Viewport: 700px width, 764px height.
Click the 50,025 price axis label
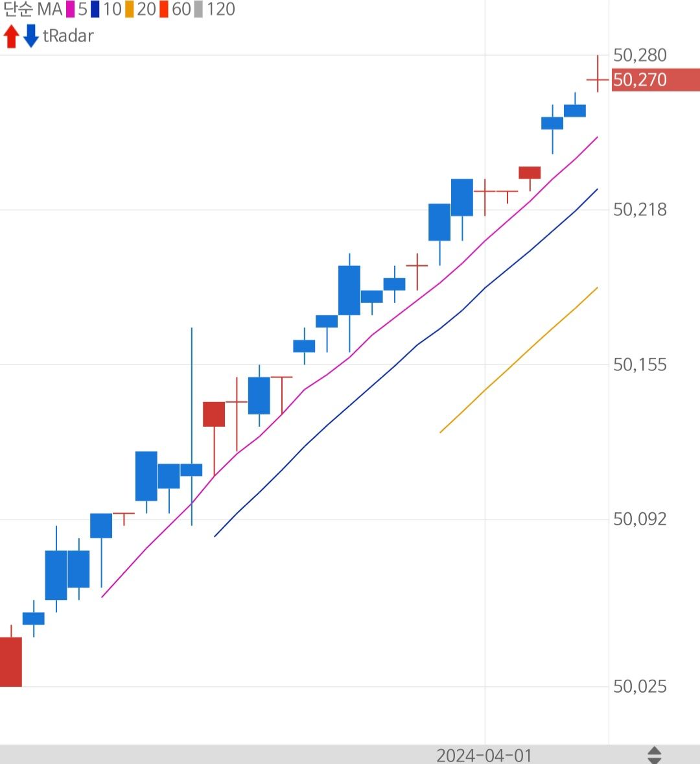640,686
